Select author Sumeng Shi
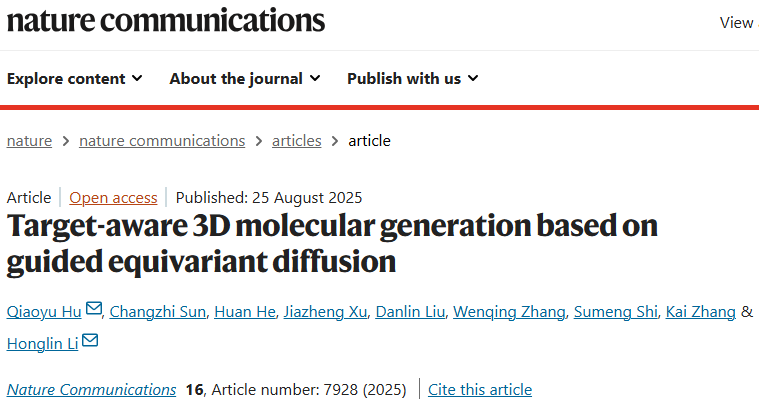Image resolution: width=759 pixels, height=412 pixels. pyautogui.click(x=616, y=312)
